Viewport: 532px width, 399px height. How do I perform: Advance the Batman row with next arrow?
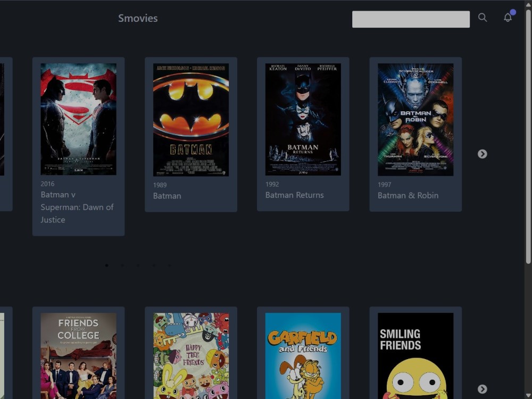pyautogui.click(x=482, y=154)
